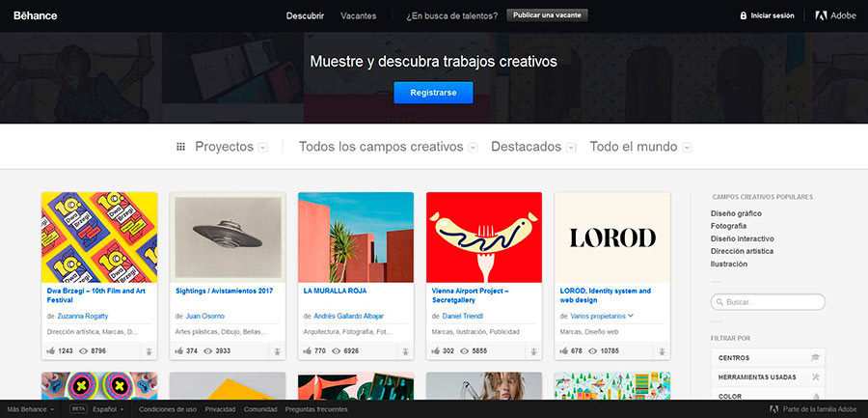Add LOROD project to collection icon
Viewport: 868px width, 418px height.
point(662,351)
